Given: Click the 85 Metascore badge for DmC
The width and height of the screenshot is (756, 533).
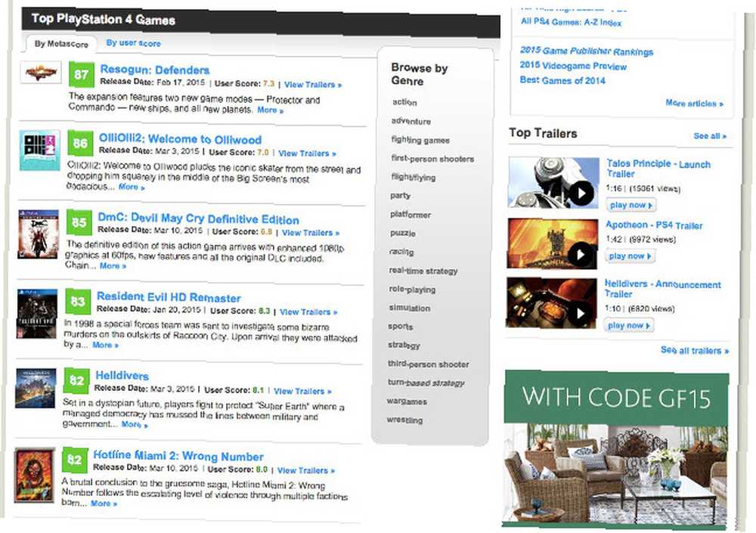Looking at the screenshot, I should pyautogui.click(x=79, y=222).
